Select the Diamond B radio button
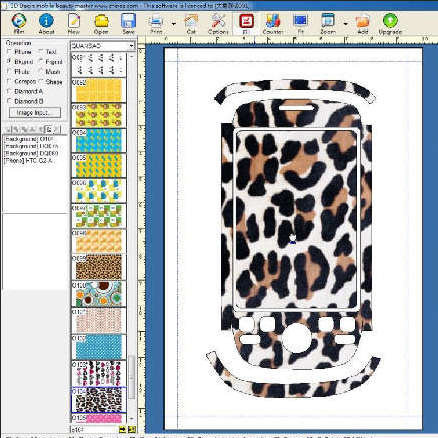This screenshot has height=438, width=438. (9, 101)
